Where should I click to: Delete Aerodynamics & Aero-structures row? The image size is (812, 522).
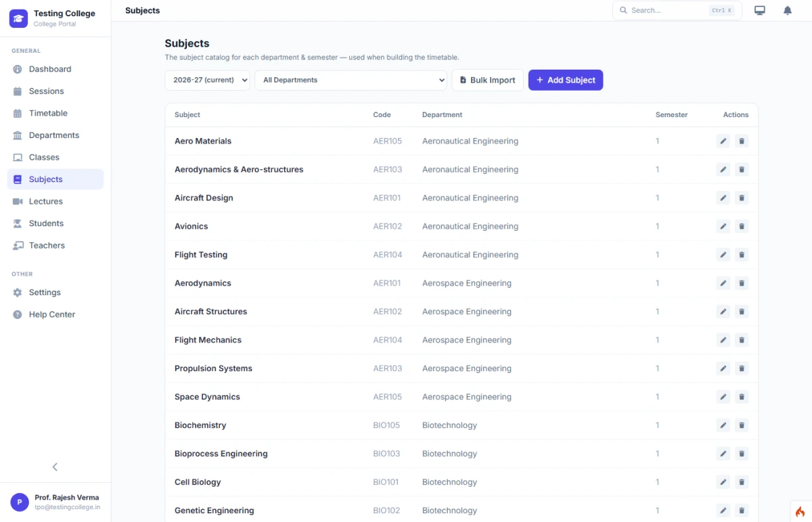(742, 170)
